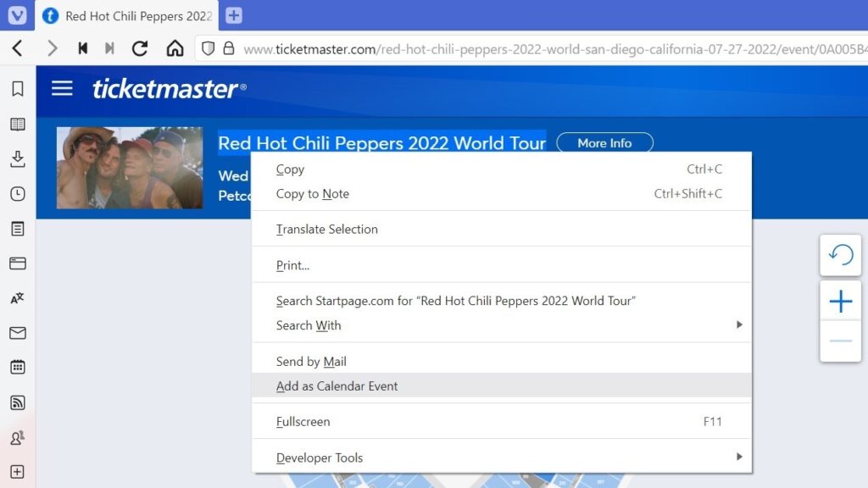Reset the seat map view
The image size is (868, 488).
(x=840, y=255)
